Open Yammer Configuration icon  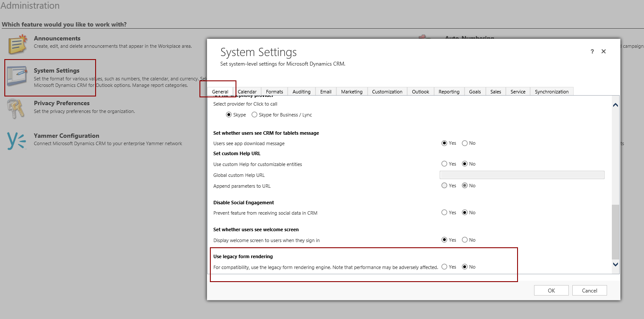pyautogui.click(x=17, y=141)
